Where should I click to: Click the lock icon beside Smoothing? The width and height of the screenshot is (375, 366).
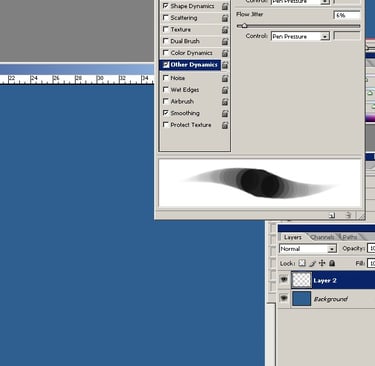tap(225, 113)
